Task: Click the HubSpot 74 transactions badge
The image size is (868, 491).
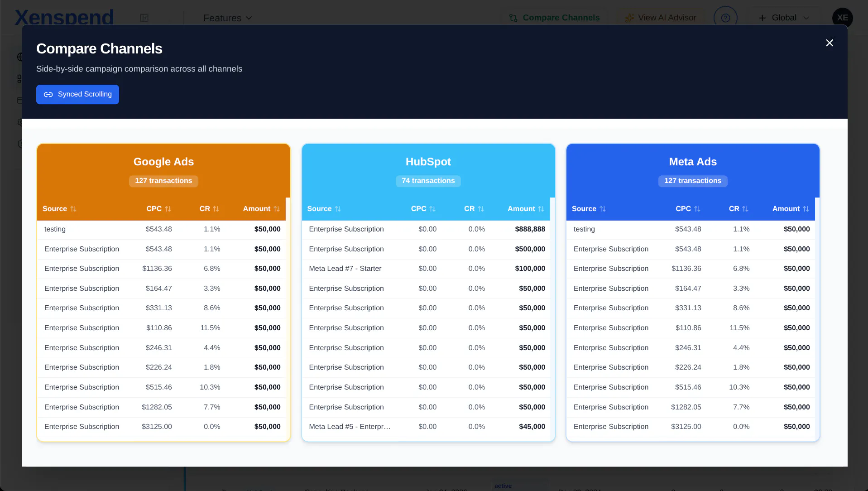Action: [428, 181]
